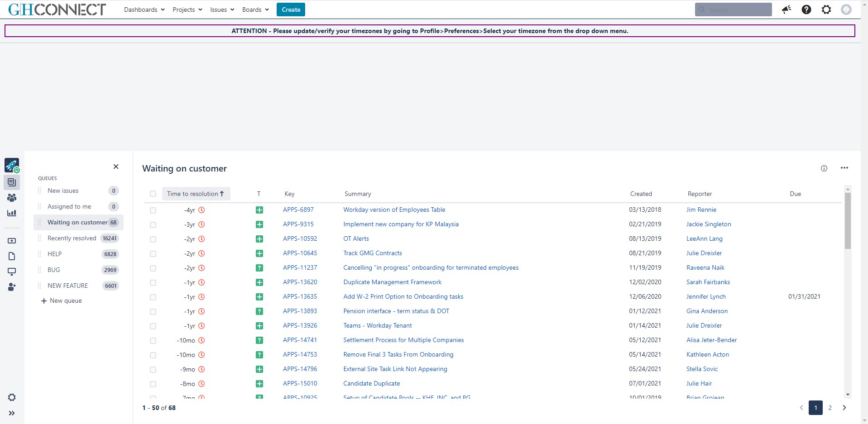Select checkbox for APPS-10592 row
Viewport: 868px width, 424px height.
153,239
